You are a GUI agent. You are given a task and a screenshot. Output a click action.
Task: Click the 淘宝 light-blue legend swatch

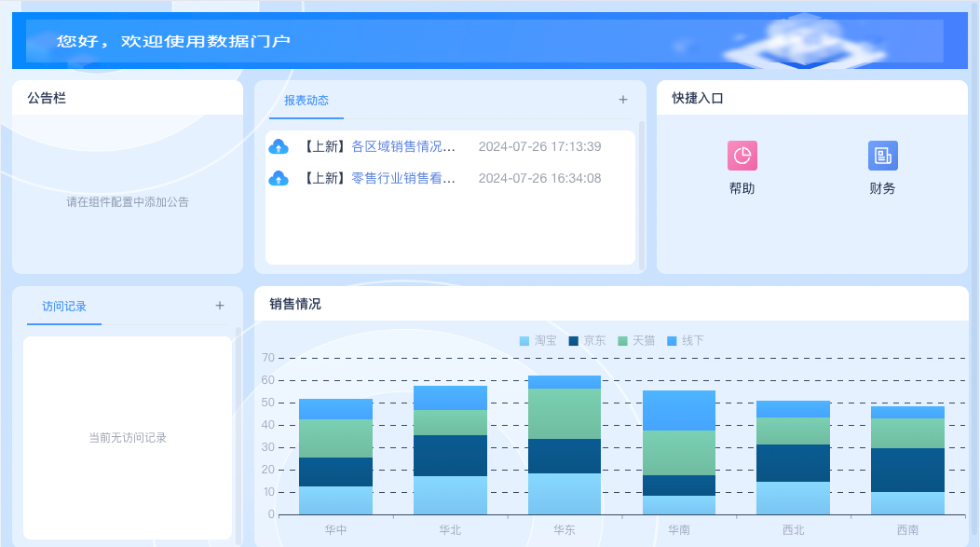pos(524,341)
